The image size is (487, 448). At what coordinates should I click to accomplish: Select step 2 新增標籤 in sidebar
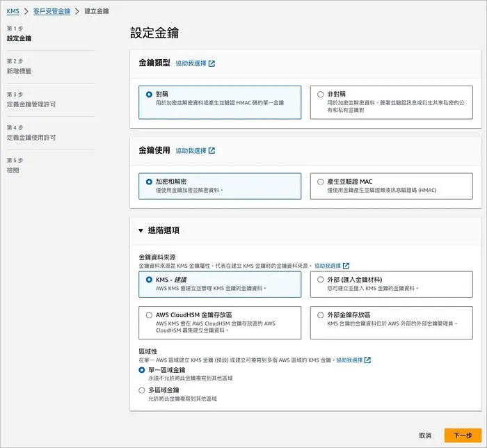point(19,71)
